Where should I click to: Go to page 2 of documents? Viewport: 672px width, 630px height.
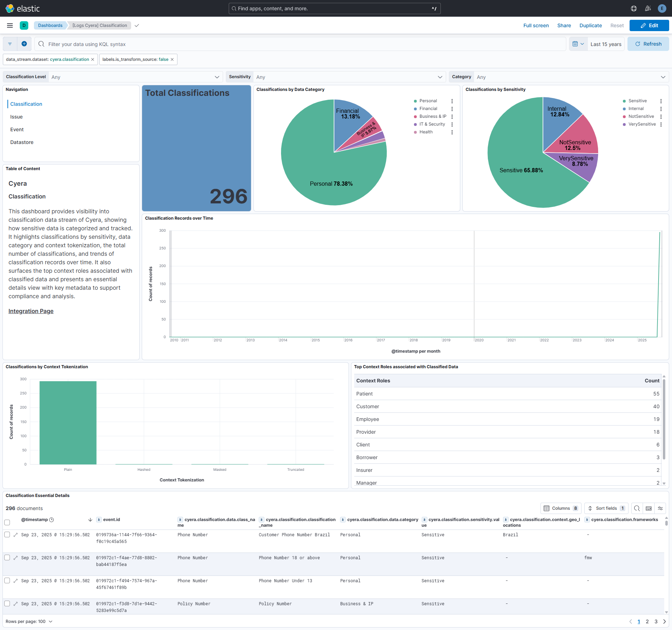[x=647, y=621]
